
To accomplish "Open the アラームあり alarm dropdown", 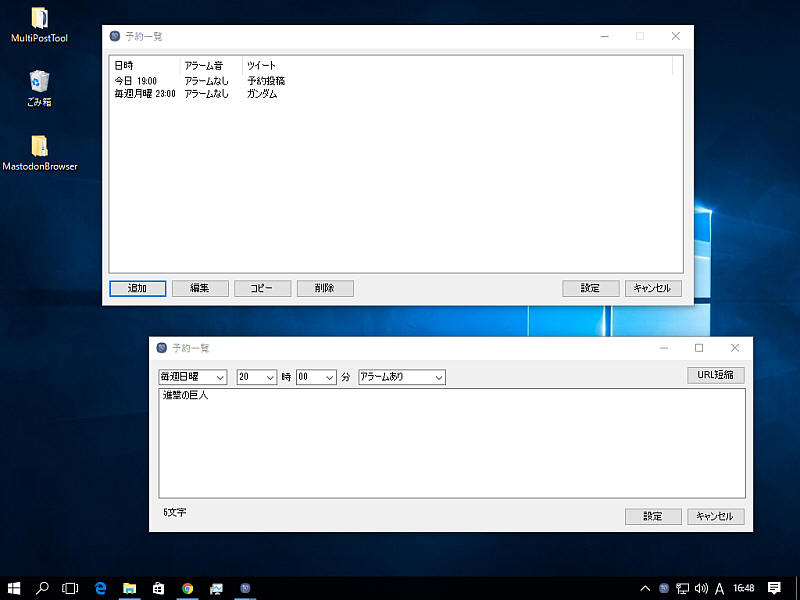I will coord(402,377).
